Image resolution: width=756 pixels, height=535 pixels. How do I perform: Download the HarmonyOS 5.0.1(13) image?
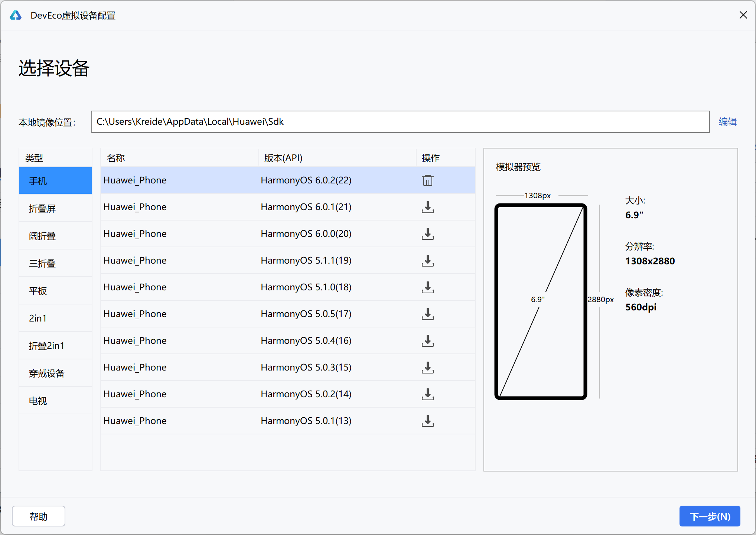(427, 421)
